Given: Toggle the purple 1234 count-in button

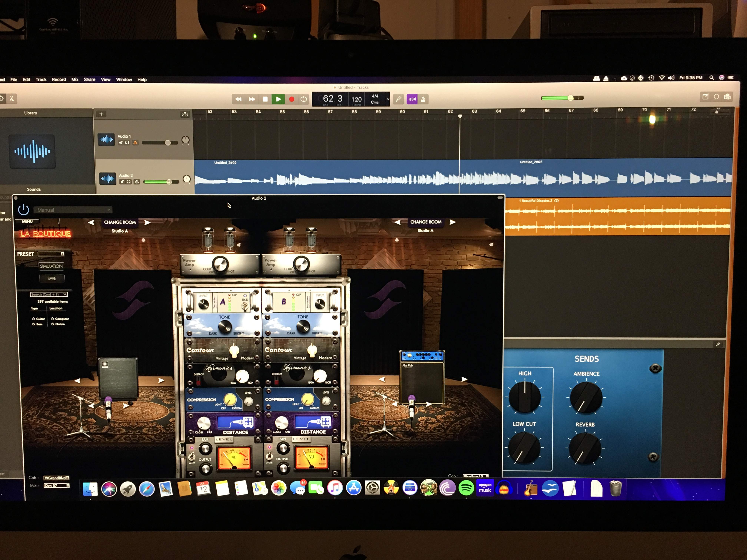Looking at the screenshot, I should tap(412, 99).
